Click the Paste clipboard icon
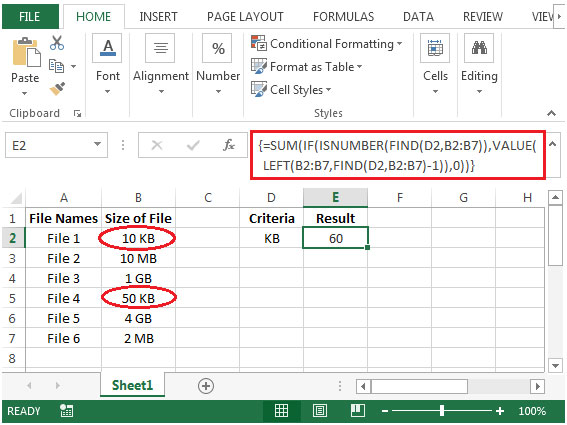The image size is (567, 425). 26,52
